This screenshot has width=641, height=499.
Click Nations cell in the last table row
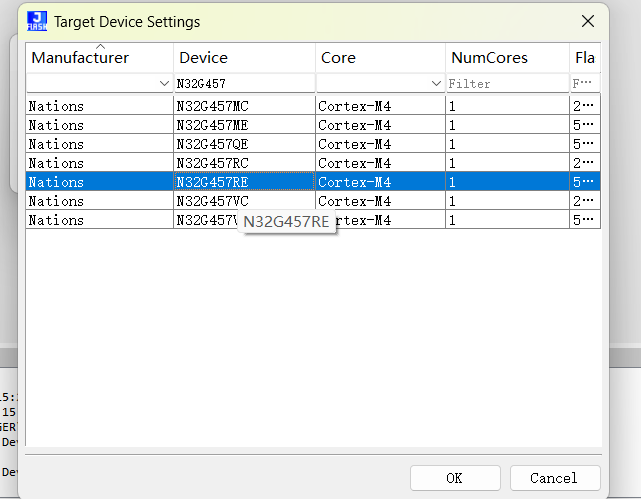point(99,220)
